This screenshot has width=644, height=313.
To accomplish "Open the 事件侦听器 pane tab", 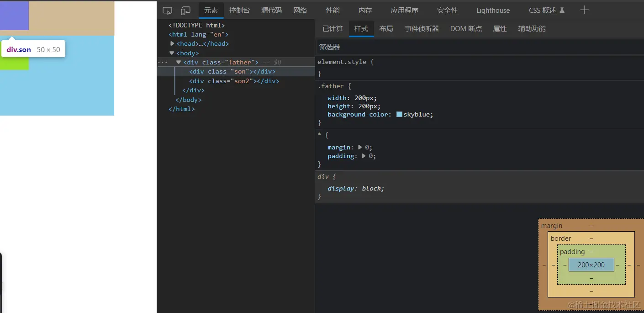I will coord(422,29).
